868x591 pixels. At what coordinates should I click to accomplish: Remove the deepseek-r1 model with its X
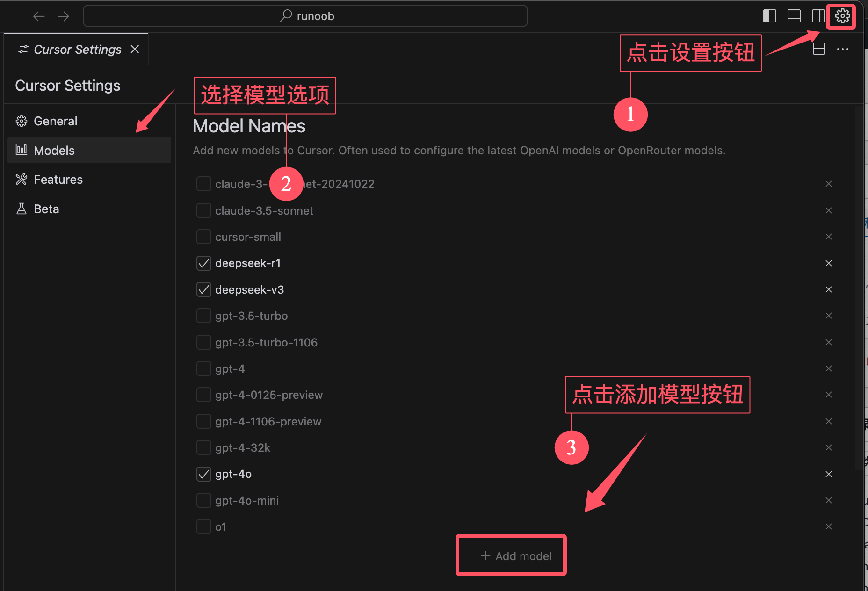pos(828,263)
